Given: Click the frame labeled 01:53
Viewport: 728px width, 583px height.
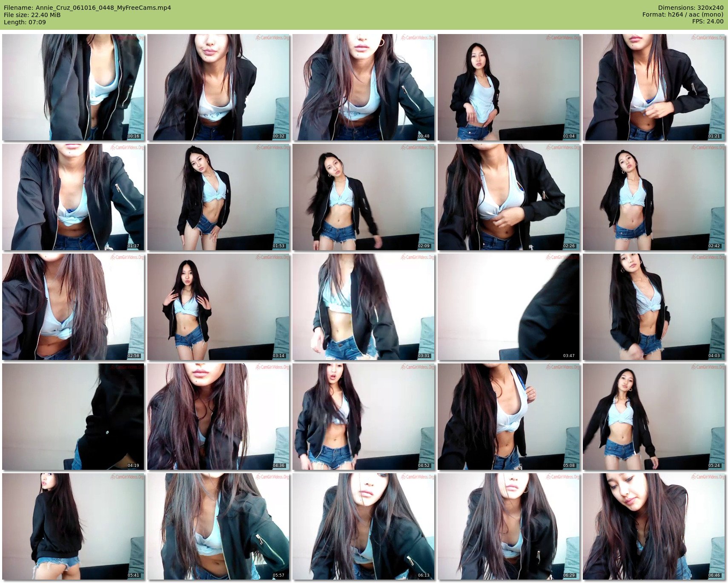Looking at the screenshot, I should coord(218,197).
